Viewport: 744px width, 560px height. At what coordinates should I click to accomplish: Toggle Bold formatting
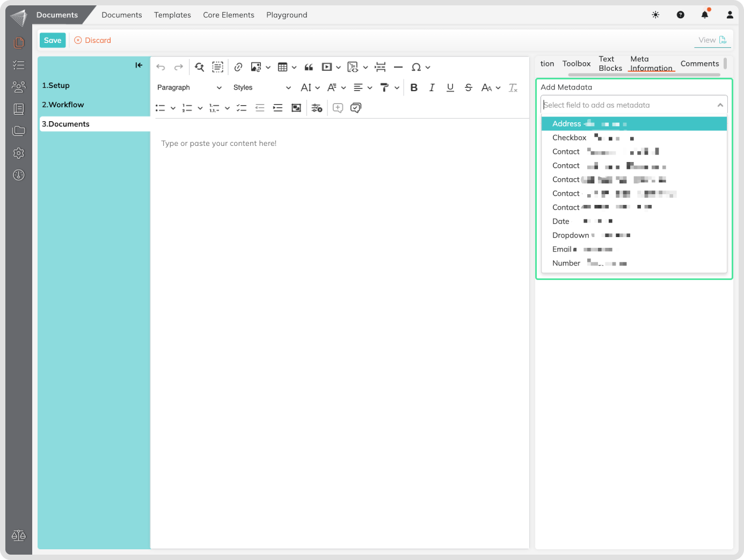pos(414,87)
